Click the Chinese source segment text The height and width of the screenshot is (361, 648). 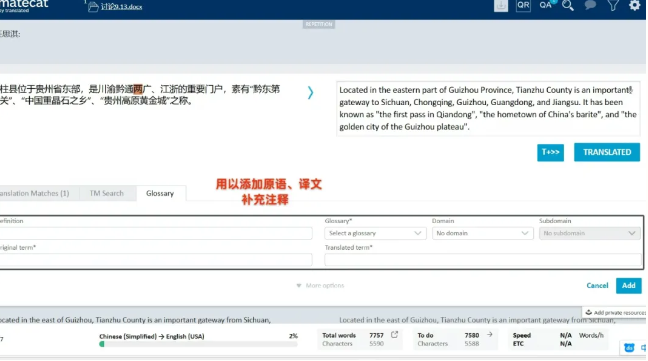(140, 95)
